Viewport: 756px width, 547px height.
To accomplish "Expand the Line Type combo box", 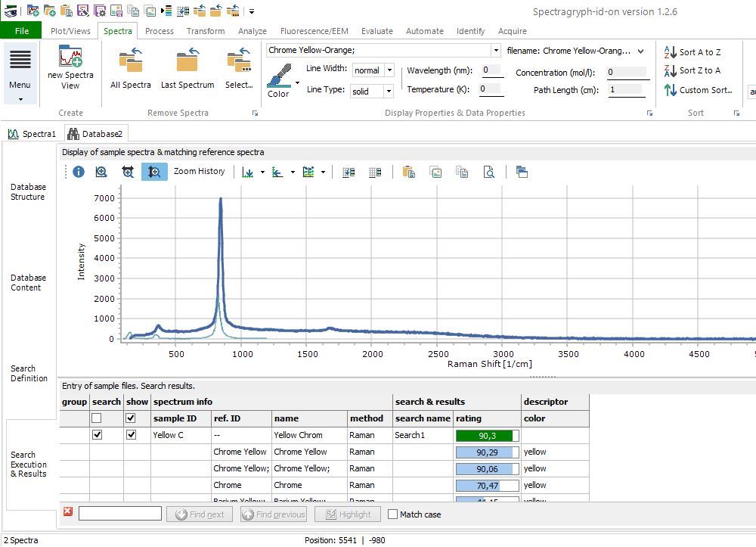I will [389, 91].
